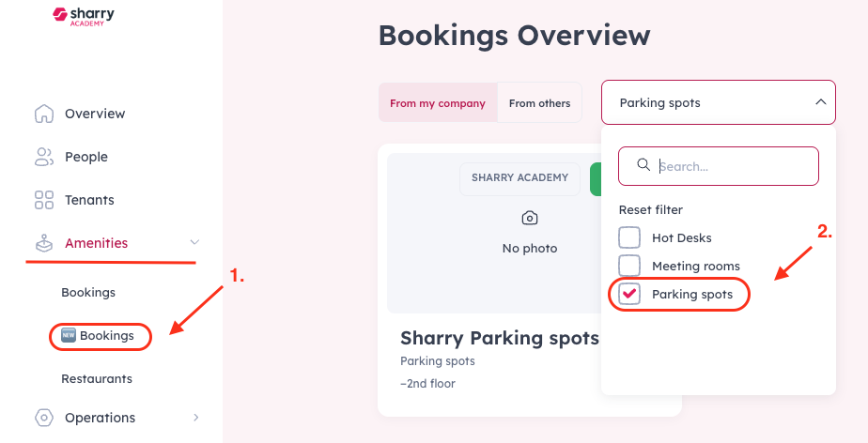Switch to the From others tab
Viewport: 868px width, 443px height.
(x=540, y=103)
